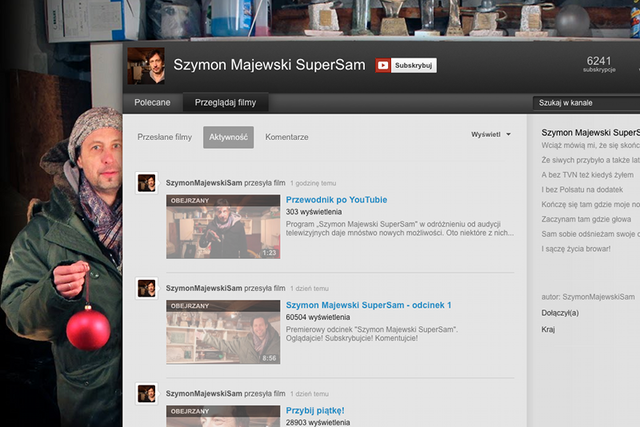Open the Przewodnik po YouTube video thumbnail
640x427 pixels.
pos(209,226)
